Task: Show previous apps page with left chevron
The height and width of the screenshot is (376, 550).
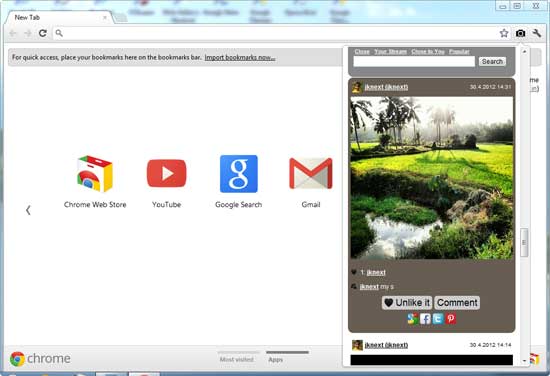Action: [28, 210]
